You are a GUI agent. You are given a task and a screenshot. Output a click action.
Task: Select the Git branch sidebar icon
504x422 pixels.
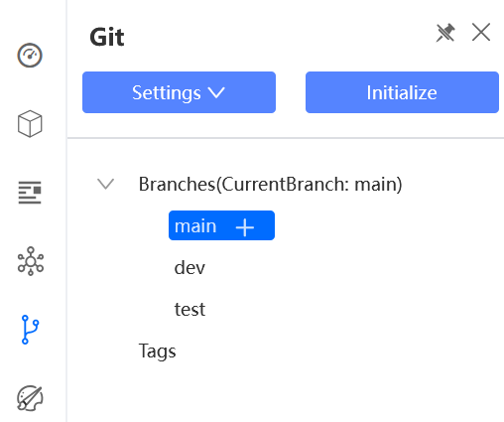(30, 330)
